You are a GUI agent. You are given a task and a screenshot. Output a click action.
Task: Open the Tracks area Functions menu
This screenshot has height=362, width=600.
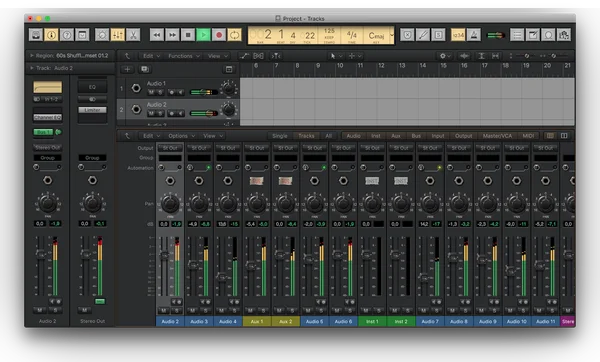coord(184,56)
